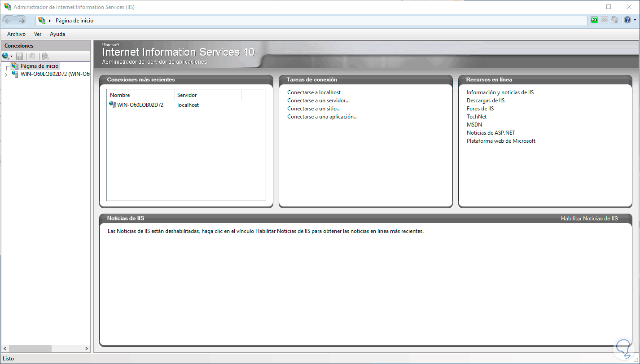Expand the WIN-O60LQB02D72 server tree node
This screenshot has width=640, height=364.
click(6, 75)
